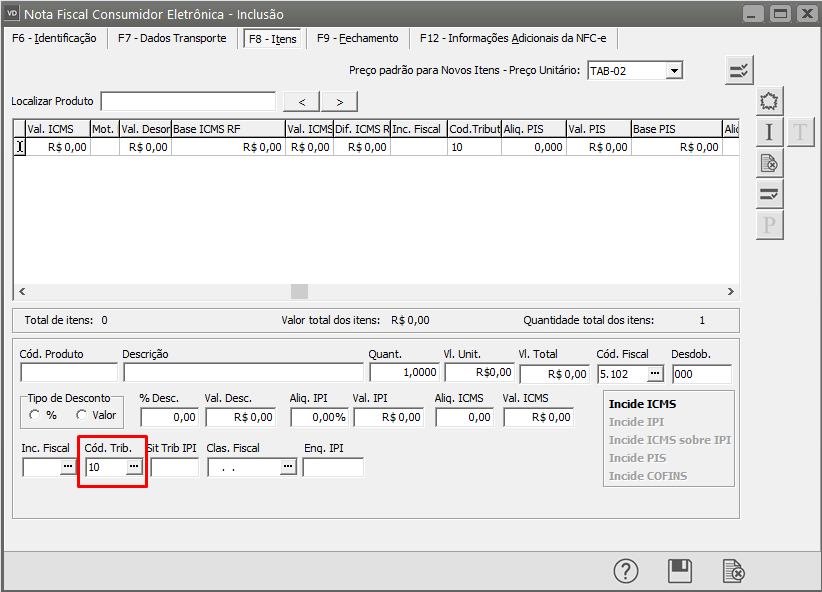
Task: Click the double-checklist icon beside price table
Action: tap(739, 70)
